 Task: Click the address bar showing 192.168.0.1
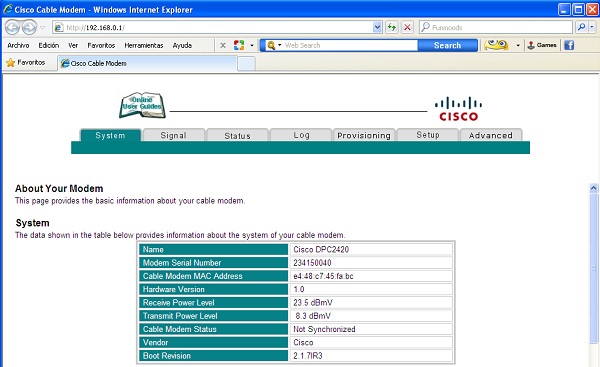[212, 27]
